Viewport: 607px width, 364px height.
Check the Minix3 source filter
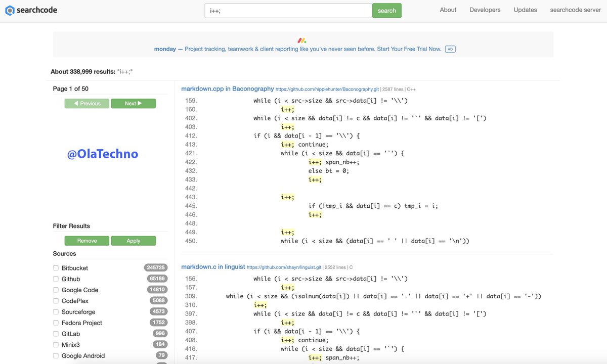point(56,345)
